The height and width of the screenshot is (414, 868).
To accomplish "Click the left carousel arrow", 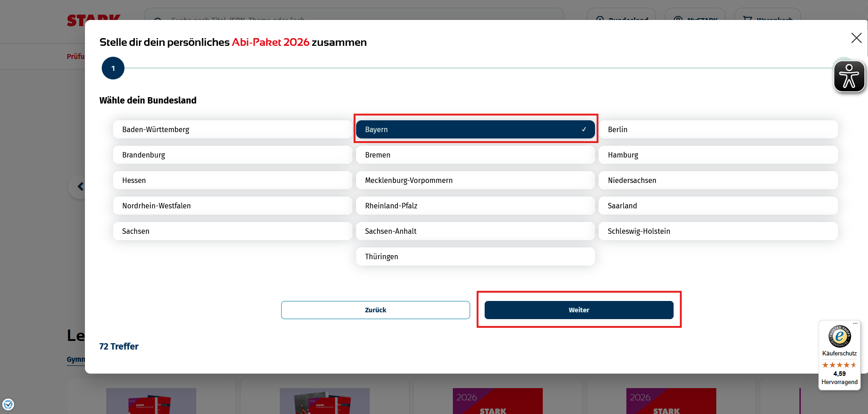I will pyautogui.click(x=80, y=186).
